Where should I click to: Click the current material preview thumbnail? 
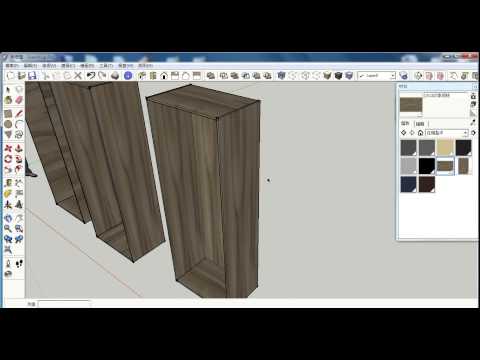(411, 105)
